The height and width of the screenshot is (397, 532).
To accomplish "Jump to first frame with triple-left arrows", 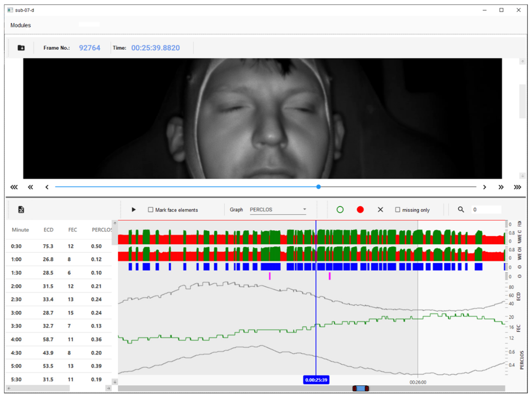I will (x=14, y=187).
